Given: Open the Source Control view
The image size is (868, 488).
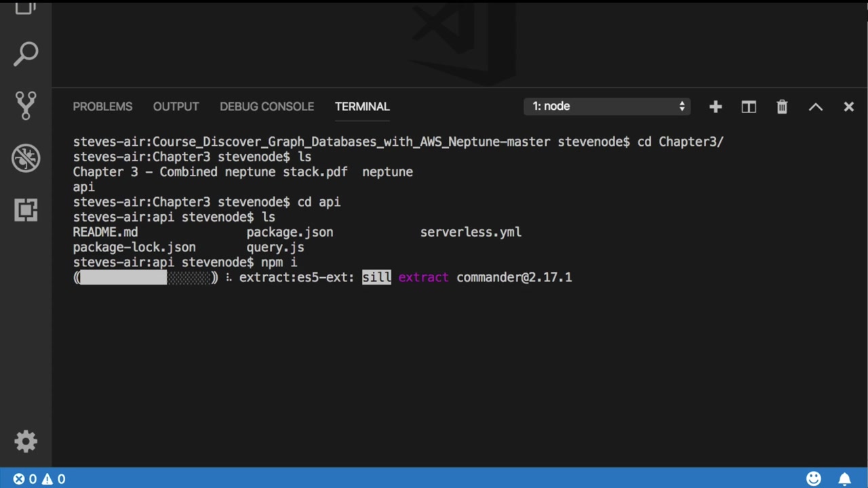Looking at the screenshot, I should coord(26,106).
